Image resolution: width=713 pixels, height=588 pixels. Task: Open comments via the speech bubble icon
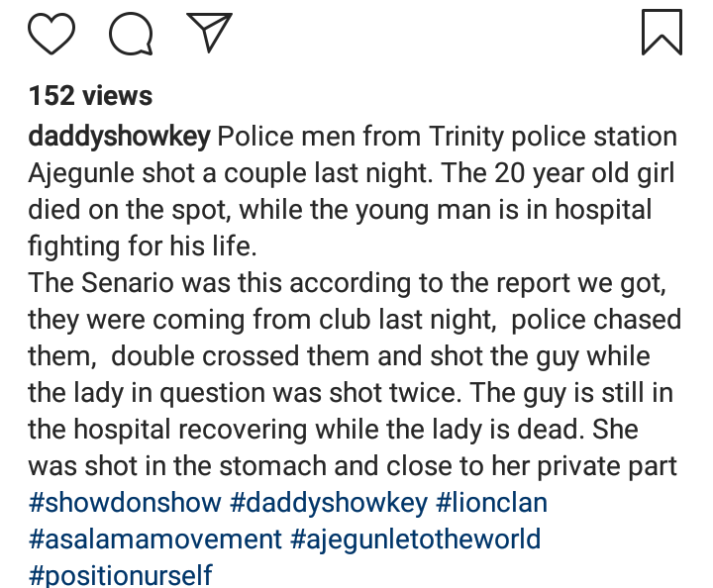[x=131, y=33]
